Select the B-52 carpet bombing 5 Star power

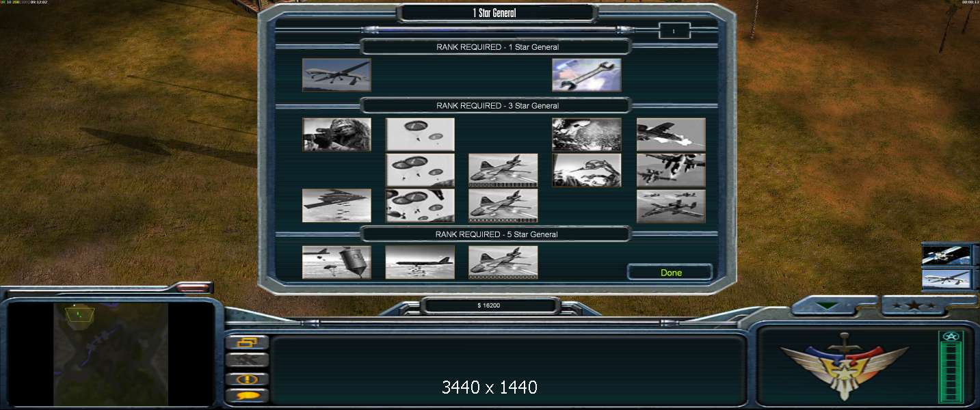(420, 262)
